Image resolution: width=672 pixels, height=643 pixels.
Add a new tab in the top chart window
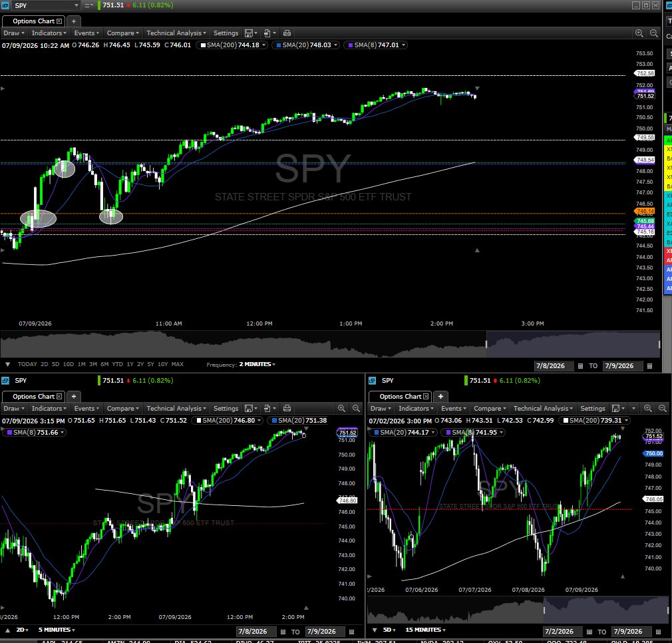(74, 21)
